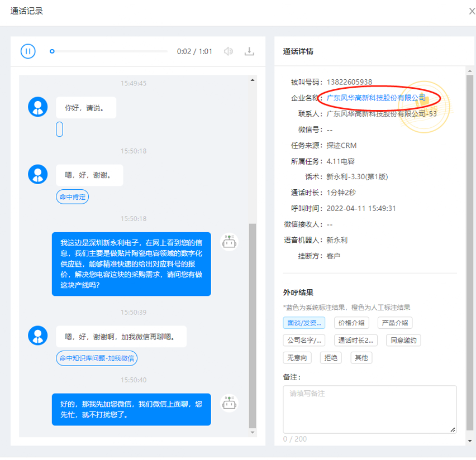Viewport: 476px width, 460px height.
Task: Download the call recording
Action: tap(249, 51)
